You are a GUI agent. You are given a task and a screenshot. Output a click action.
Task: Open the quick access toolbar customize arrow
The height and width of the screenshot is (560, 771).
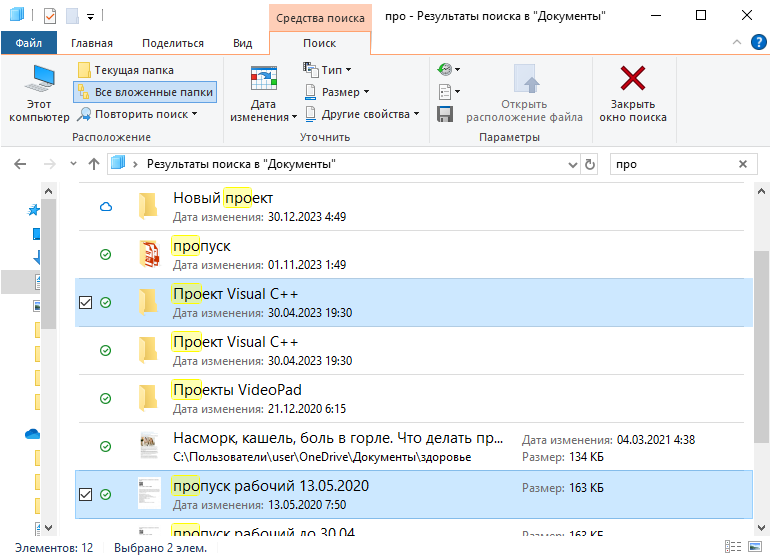click(x=90, y=17)
